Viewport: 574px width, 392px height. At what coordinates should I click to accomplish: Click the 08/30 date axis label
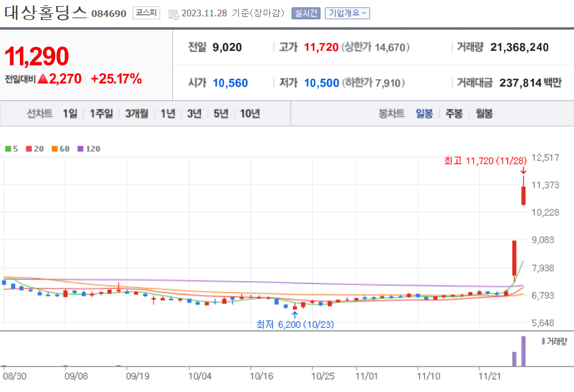click(15, 376)
